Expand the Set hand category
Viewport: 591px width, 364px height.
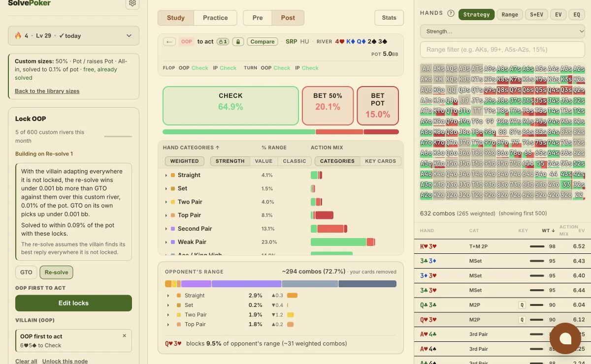pos(166,188)
